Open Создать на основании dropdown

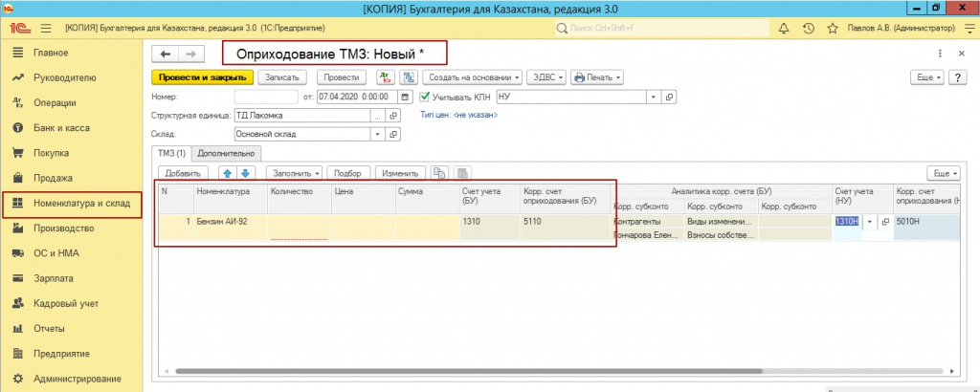(473, 77)
